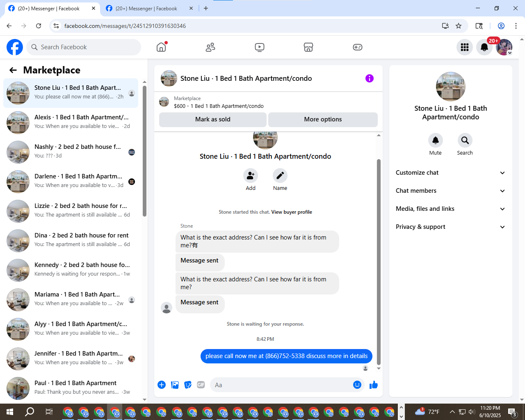Click the conversation list scrollbar
Viewport: 525px width, 420px height.
coord(144,151)
